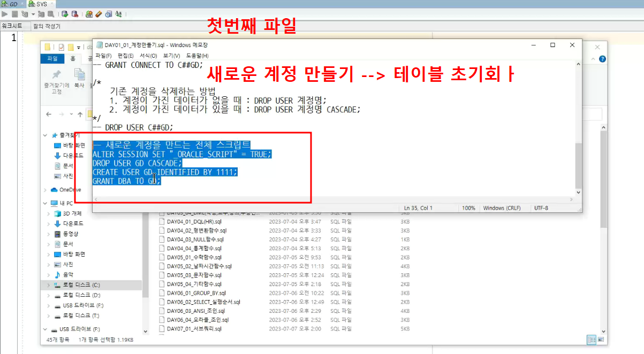The height and width of the screenshot is (354, 644).
Task: Click the Autotrace icon in SQL Developer
Action: [41, 14]
